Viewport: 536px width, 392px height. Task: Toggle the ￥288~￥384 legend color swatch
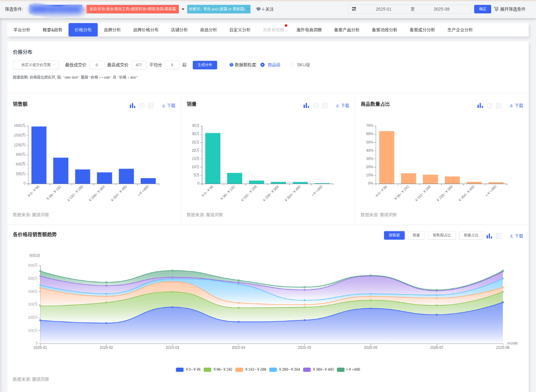(x=273, y=369)
